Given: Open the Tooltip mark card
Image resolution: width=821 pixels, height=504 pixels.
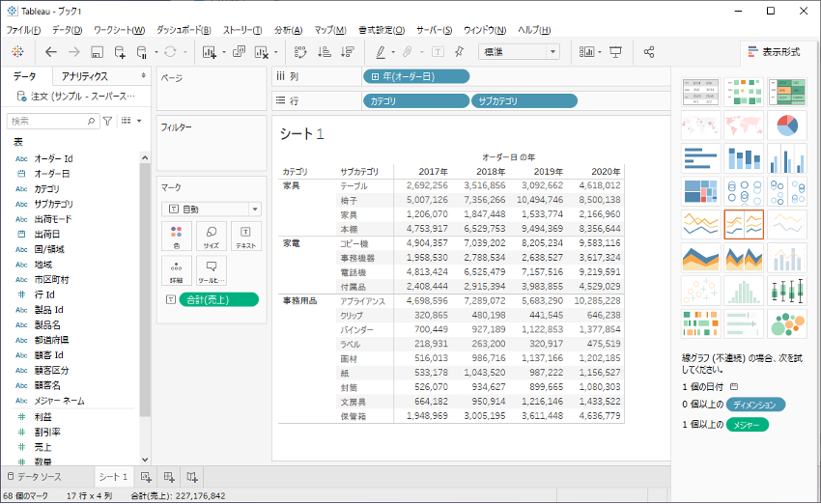Looking at the screenshot, I should tap(211, 270).
